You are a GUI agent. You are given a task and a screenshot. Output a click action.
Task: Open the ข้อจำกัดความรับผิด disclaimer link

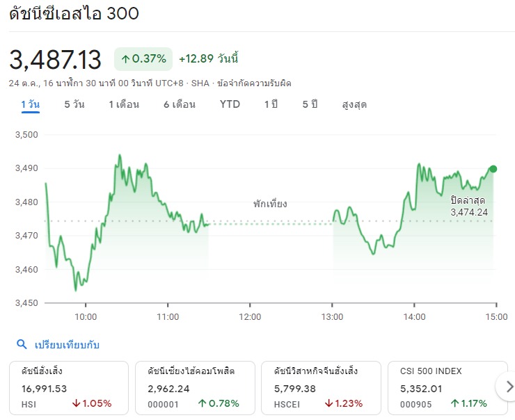254,83
